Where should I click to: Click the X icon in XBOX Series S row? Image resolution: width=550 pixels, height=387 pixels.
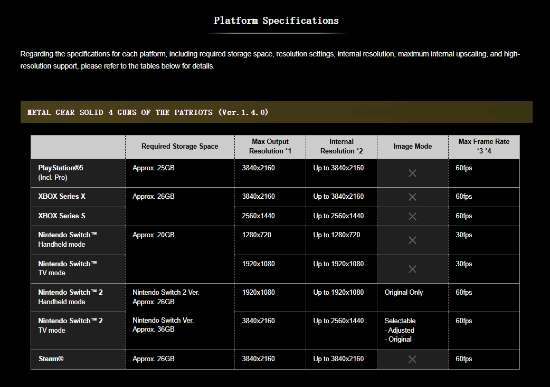(412, 216)
